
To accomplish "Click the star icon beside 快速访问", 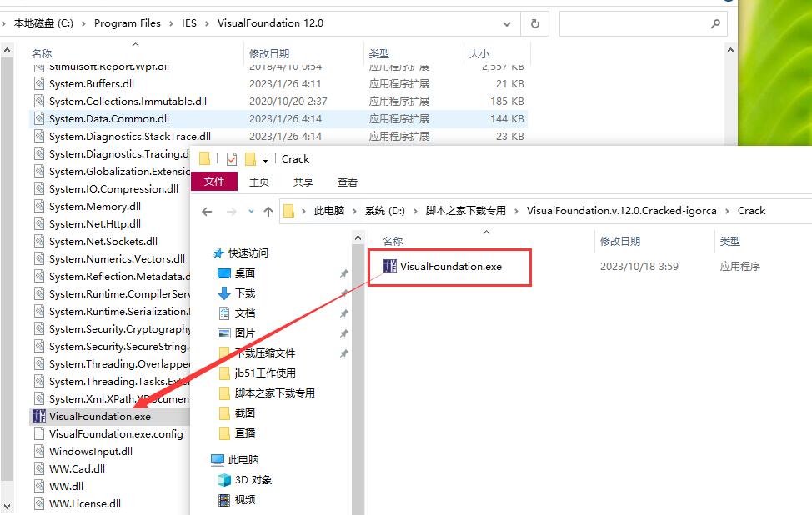I will point(218,253).
